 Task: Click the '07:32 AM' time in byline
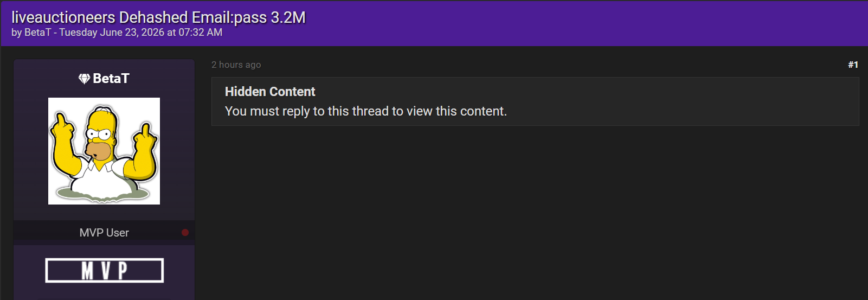[200, 32]
